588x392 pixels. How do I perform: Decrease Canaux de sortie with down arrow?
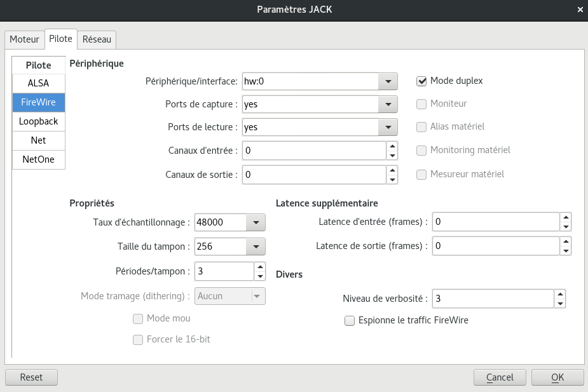click(392, 179)
